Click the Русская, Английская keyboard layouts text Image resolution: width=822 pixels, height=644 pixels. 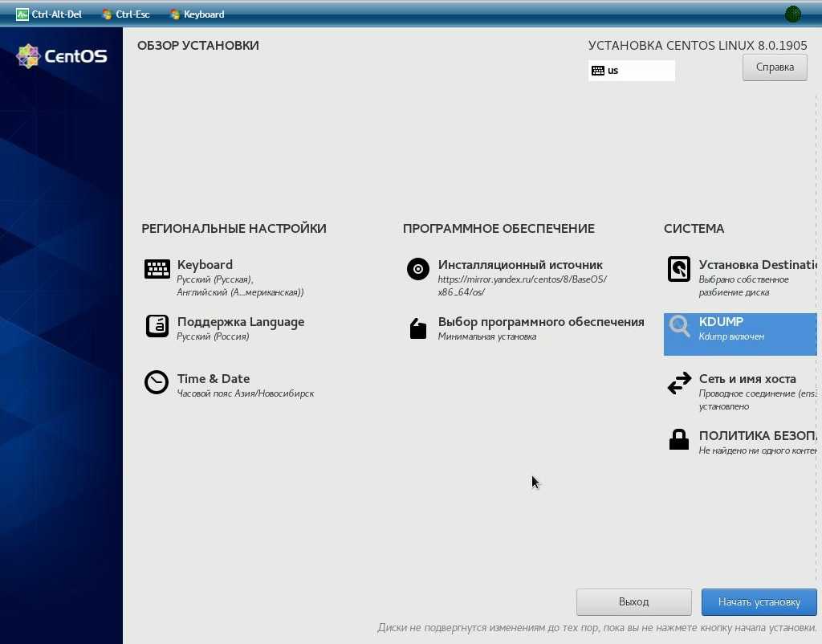click(x=240, y=286)
